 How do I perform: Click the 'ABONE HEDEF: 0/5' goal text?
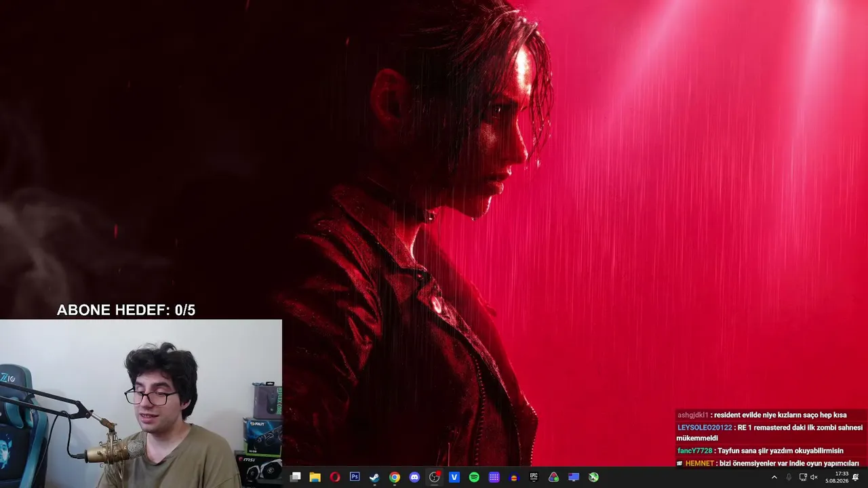pos(126,310)
